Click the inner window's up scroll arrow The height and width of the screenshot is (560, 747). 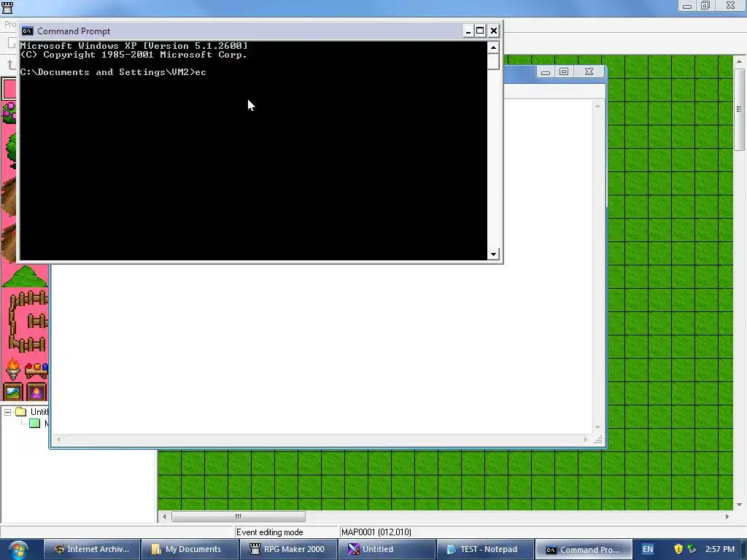point(597,106)
